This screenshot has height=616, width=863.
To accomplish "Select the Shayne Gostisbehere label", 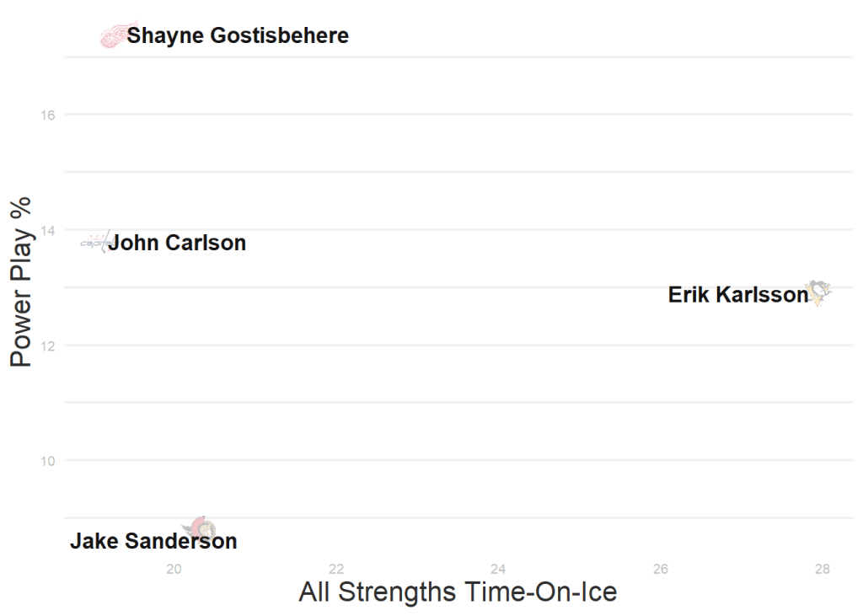I will pyautogui.click(x=238, y=35).
